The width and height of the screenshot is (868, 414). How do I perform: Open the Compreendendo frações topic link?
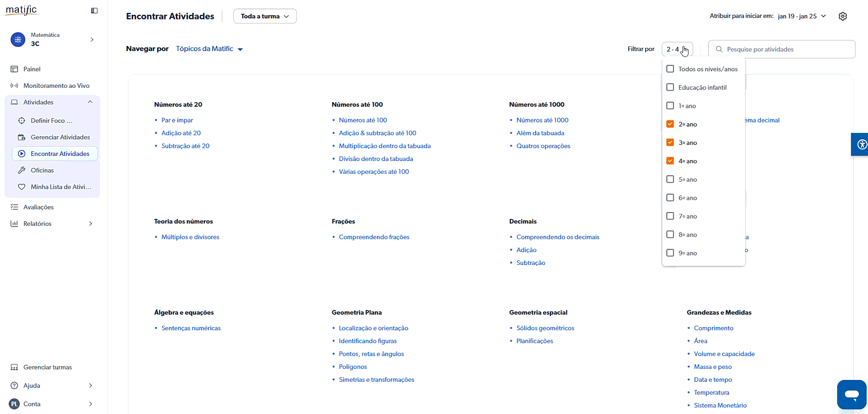pos(374,237)
